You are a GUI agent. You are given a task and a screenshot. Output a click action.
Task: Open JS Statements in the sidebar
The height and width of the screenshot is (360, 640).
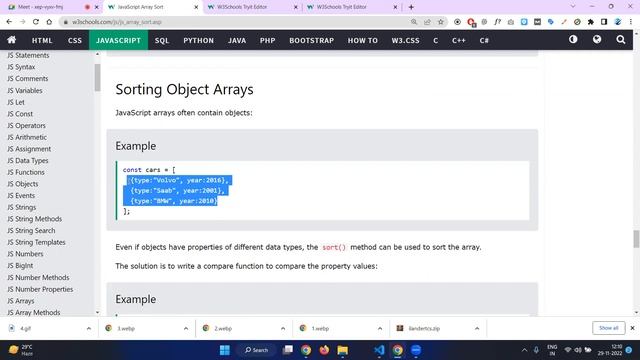28,55
